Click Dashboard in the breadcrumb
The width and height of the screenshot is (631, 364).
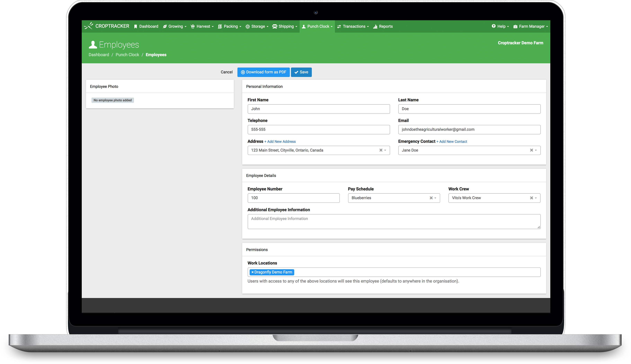click(99, 55)
